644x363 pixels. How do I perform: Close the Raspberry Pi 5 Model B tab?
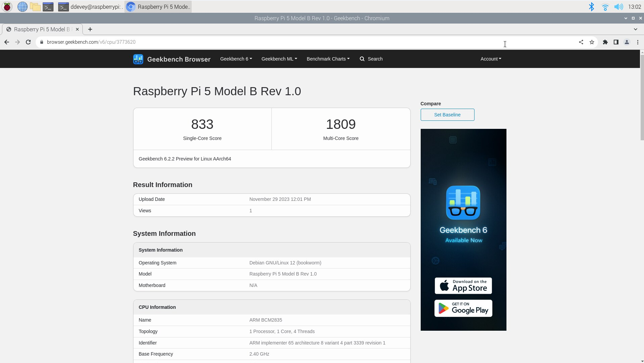[77, 29]
